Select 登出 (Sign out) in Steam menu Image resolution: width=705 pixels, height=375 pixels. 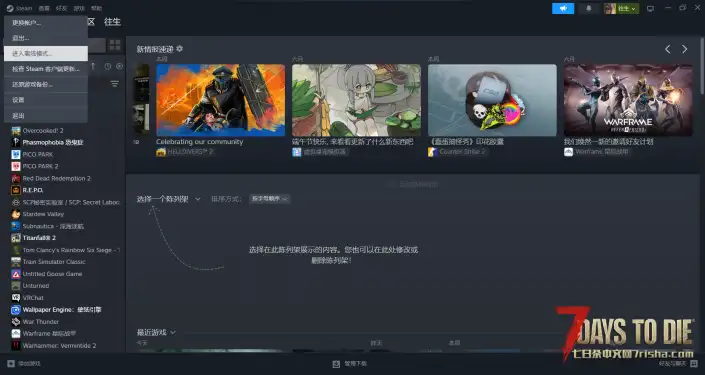[45, 38]
